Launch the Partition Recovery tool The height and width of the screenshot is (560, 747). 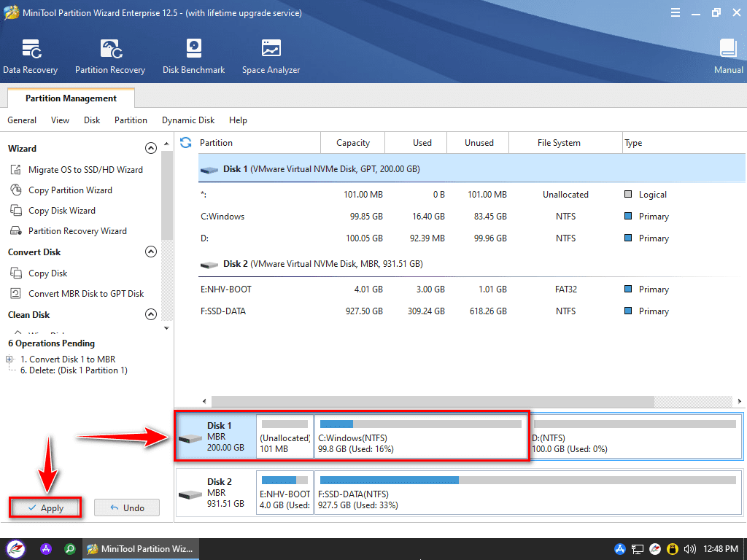click(109, 55)
